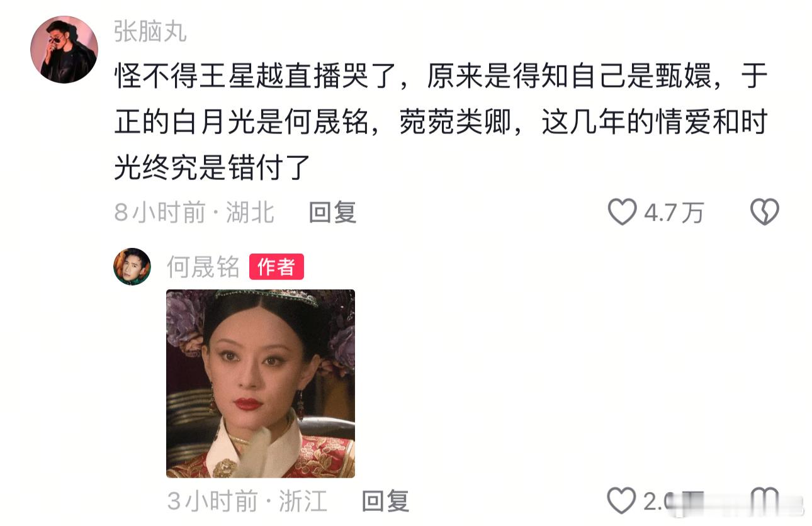Image resolution: width=812 pixels, height=526 pixels.
Task: Reply to 张脑丸's comment
Action: click(332, 213)
